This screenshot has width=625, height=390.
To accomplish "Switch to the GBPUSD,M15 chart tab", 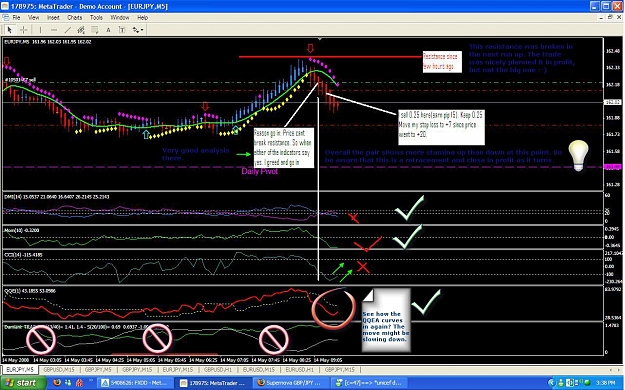I will click(x=59, y=370).
